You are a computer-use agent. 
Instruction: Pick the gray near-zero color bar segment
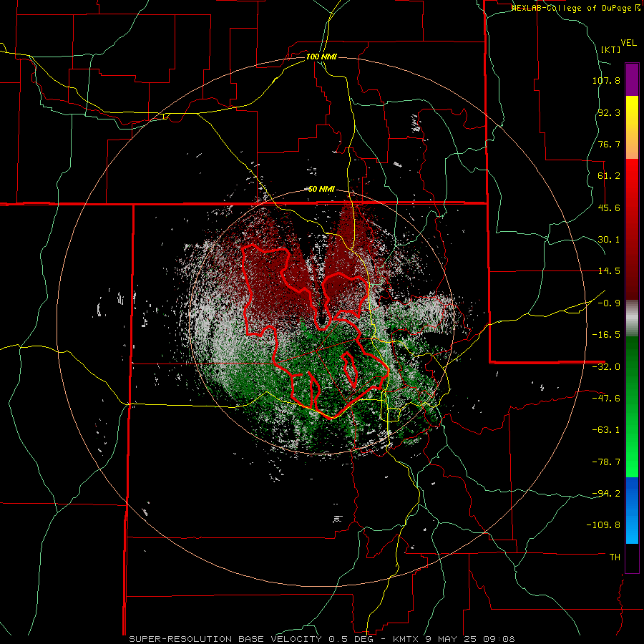pyautogui.click(x=632, y=318)
